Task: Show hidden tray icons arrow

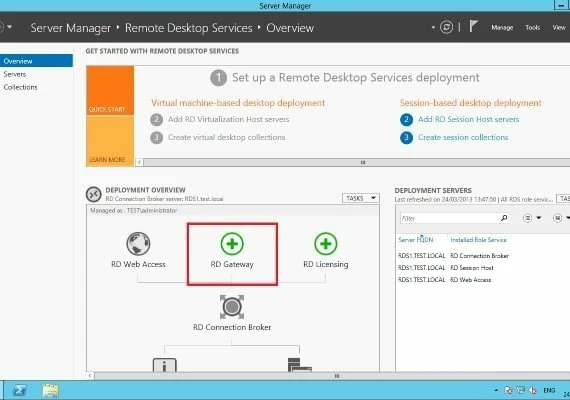Action: pos(496,390)
